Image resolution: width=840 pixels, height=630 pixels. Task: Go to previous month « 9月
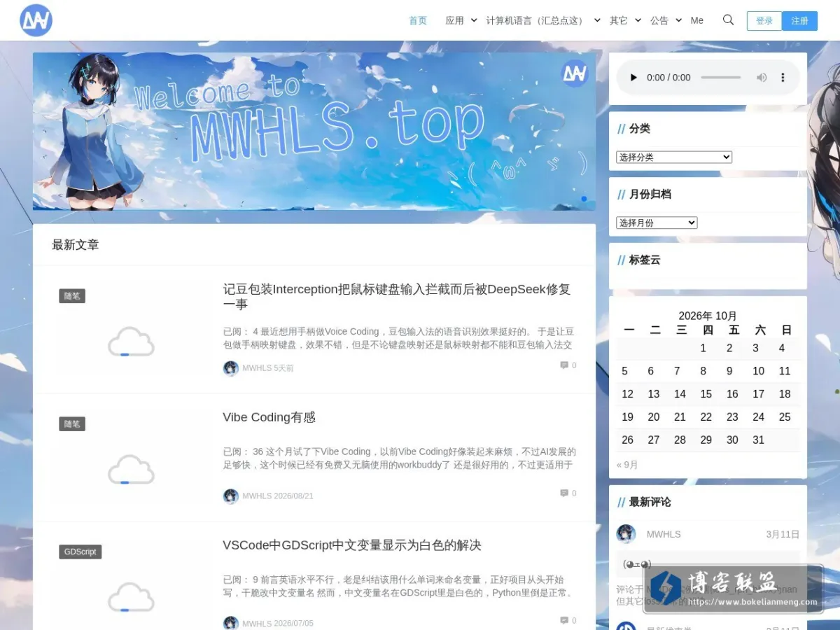pyautogui.click(x=627, y=465)
